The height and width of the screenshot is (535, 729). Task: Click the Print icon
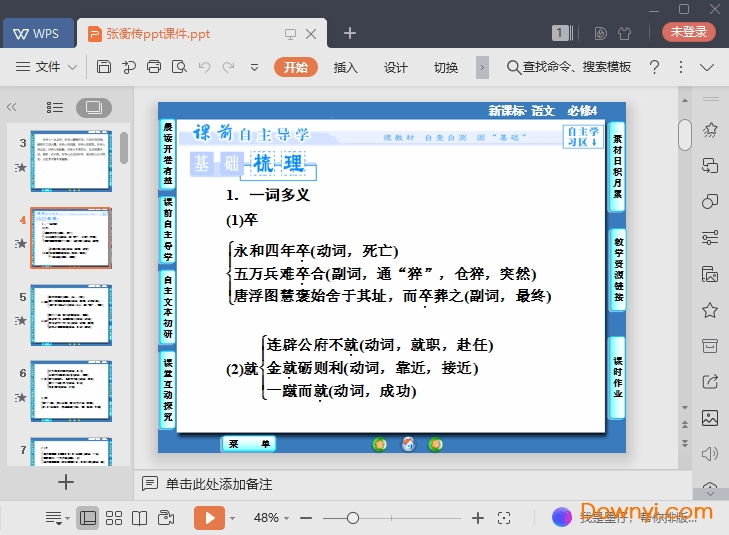point(154,67)
